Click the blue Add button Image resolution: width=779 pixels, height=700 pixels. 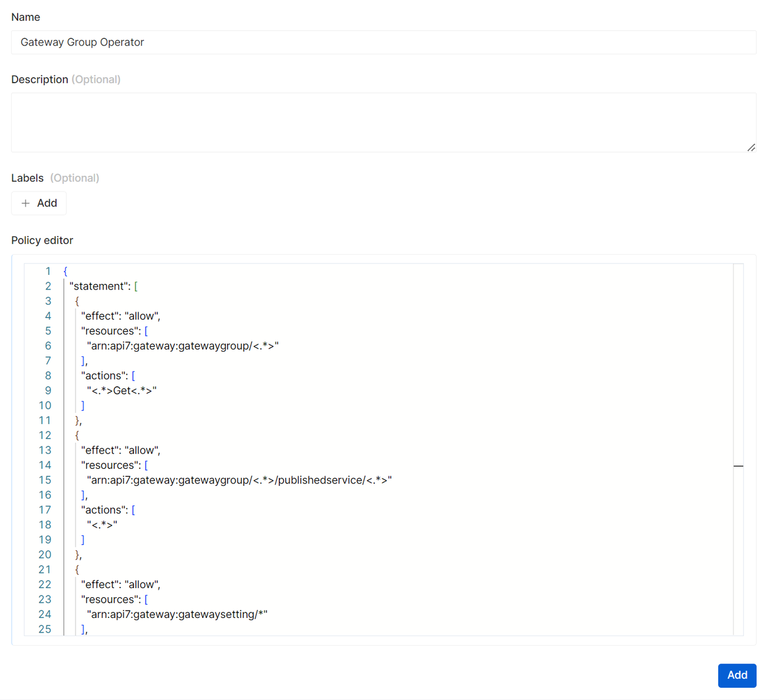coord(737,675)
